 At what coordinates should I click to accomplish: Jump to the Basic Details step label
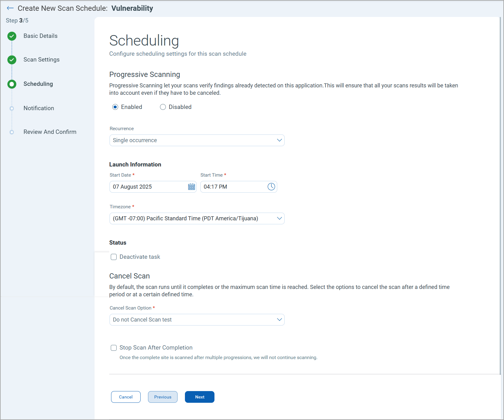(x=40, y=36)
